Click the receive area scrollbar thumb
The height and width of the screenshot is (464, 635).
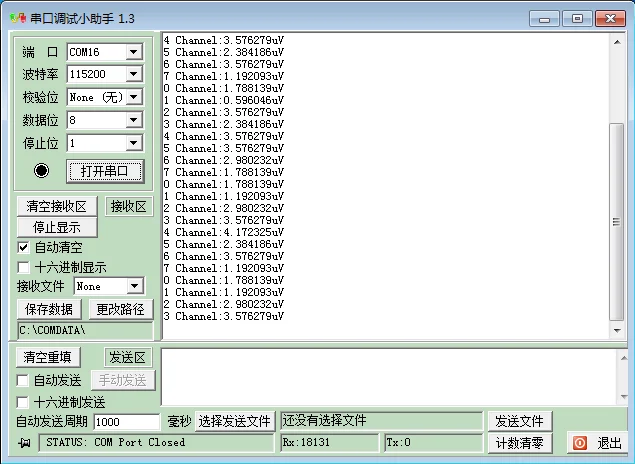pos(616,221)
